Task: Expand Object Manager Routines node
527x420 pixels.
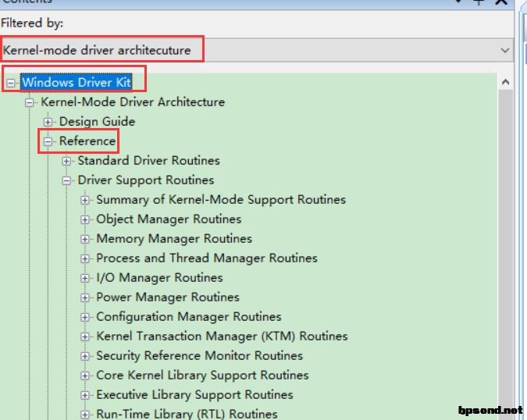Action: click(85, 219)
